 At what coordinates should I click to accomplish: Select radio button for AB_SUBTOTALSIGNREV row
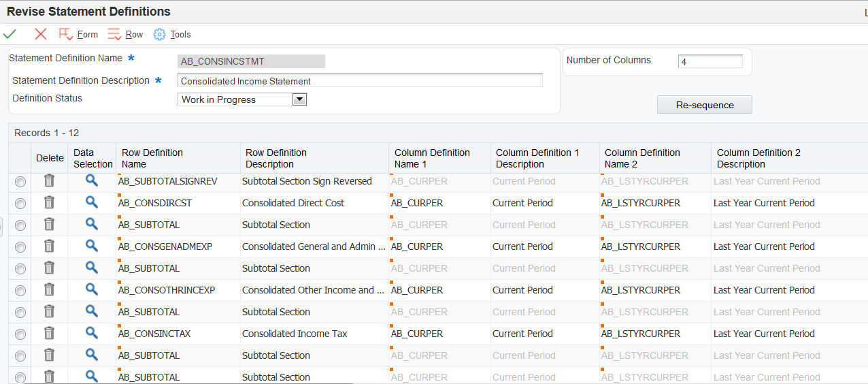20,182
